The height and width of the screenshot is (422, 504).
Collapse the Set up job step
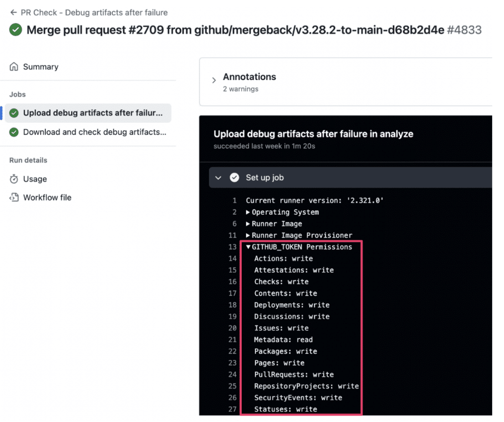[219, 178]
